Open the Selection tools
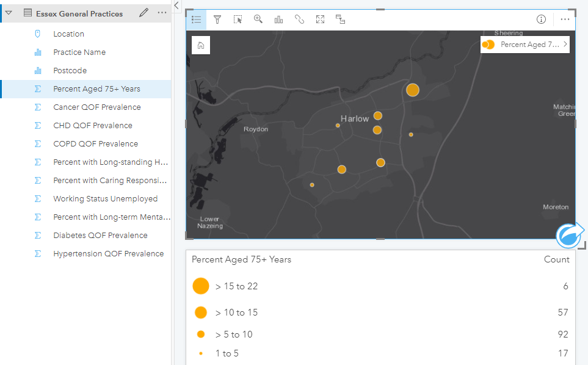 [238, 20]
